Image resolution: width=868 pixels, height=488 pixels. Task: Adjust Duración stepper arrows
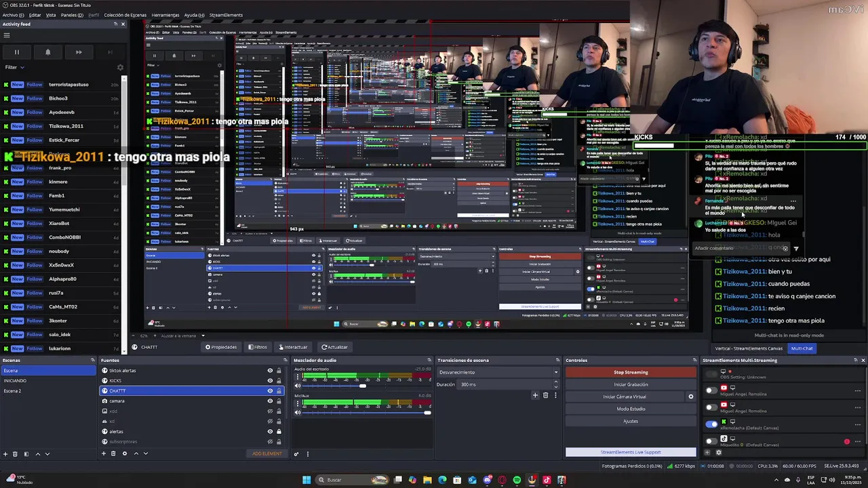coord(556,384)
